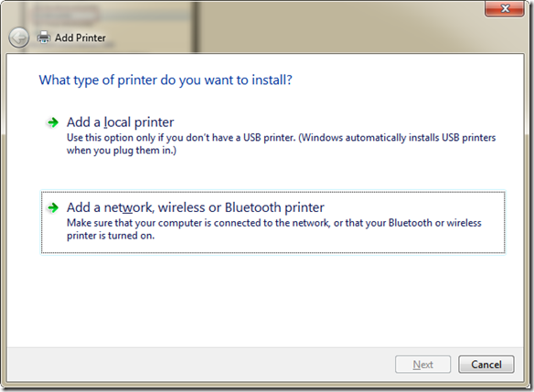The image size is (534, 392).
Task: Click the Next button
Action: click(423, 365)
